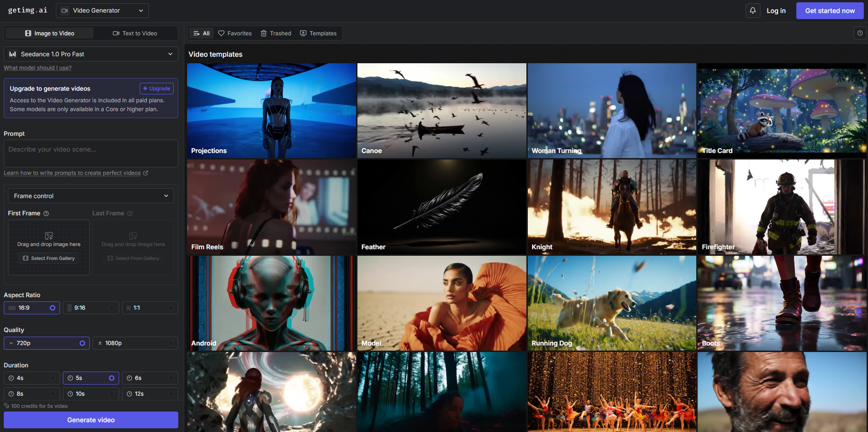Switch to the Text to Video tab
This screenshot has width=868, height=432.
[x=135, y=33]
